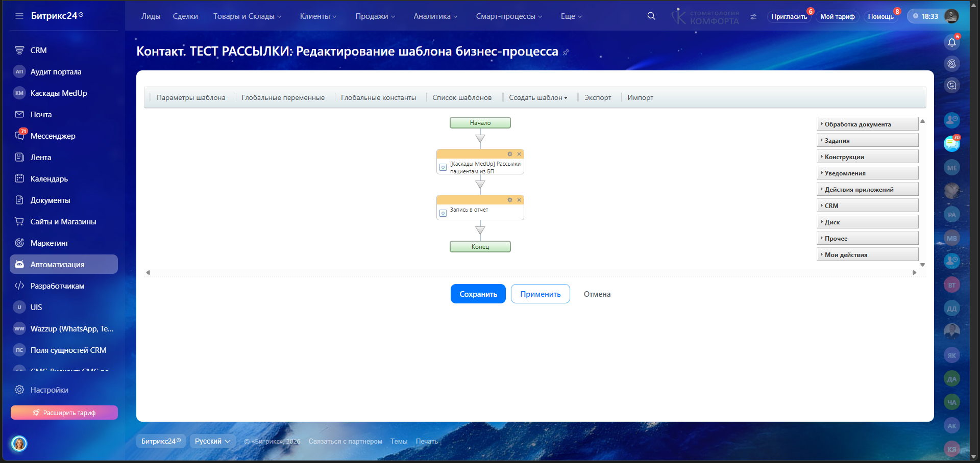The height and width of the screenshot is (463, 980).
Task: Expand the Обработка документа group
Action: tap(868, 124)
